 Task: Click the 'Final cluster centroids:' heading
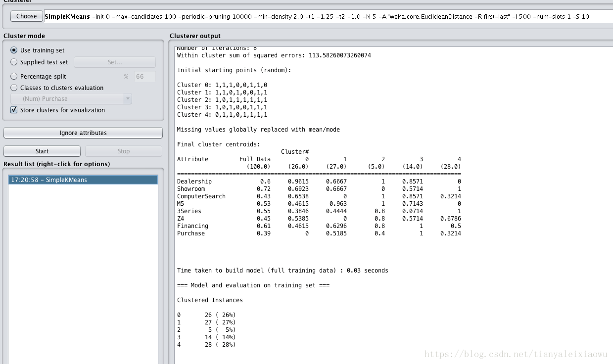coord(218,144)
